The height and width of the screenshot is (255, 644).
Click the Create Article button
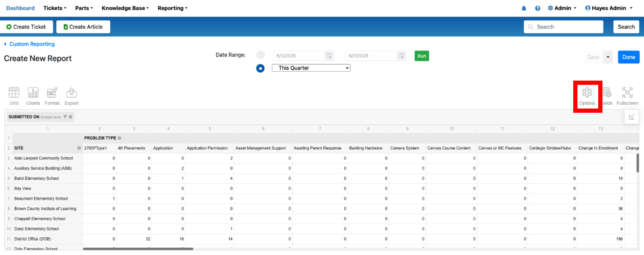[x=83, y=27]
